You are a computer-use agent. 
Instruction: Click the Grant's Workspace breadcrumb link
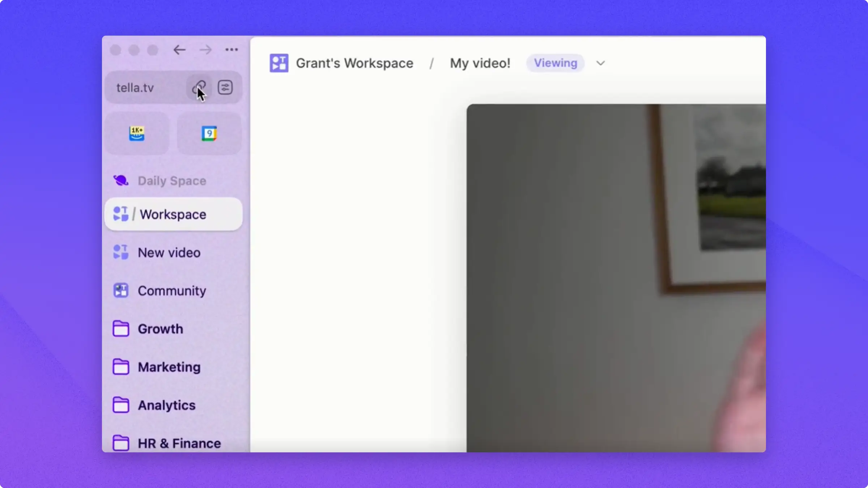[354, 63]
